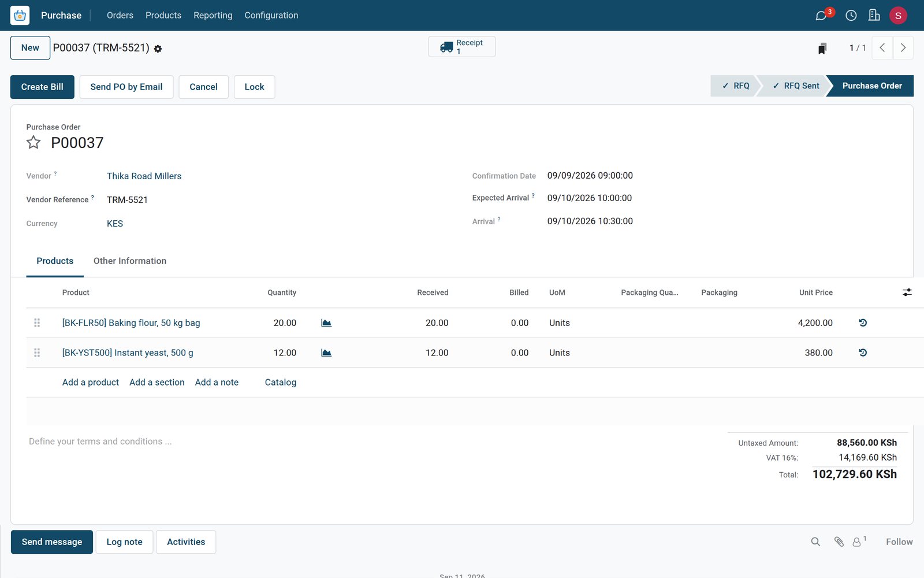This screenshot has height=578, width=924.
Task: Click Send PO by Email
Action: tap(126, 87)
